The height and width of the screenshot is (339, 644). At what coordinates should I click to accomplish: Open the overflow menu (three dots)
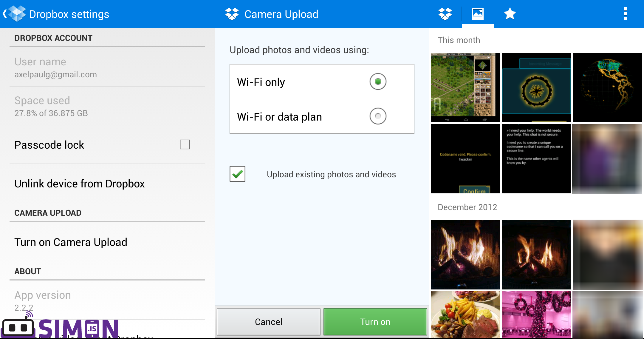(625, 13)
